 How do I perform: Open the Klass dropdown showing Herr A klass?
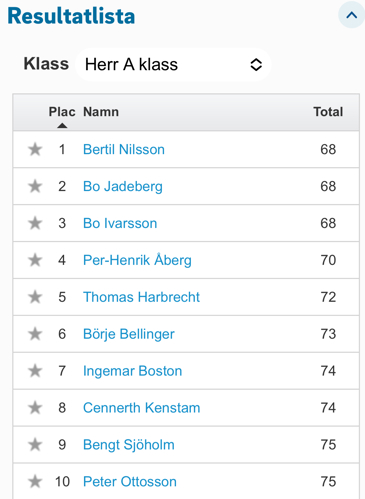pos(173,64)
